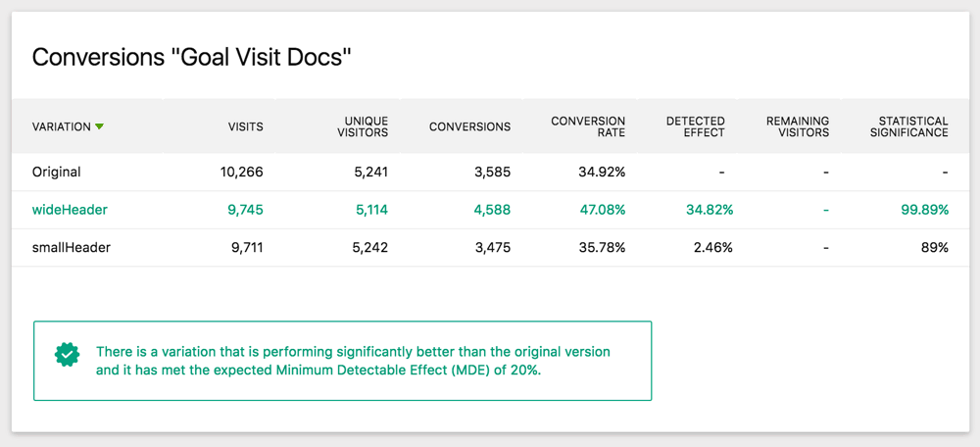Click the Remaining Visitors column header
This screenshot has width=980, height=447.
[798, 126]
